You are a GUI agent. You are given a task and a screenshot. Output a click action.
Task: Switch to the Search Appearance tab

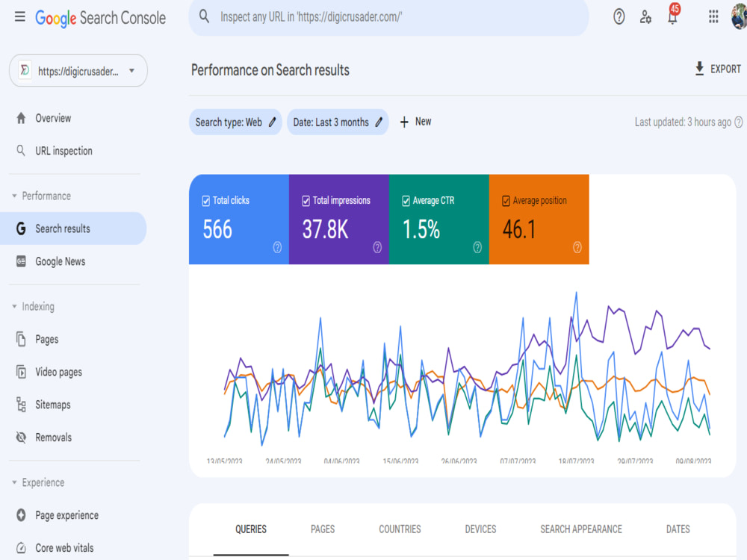[x=580, y=529]
